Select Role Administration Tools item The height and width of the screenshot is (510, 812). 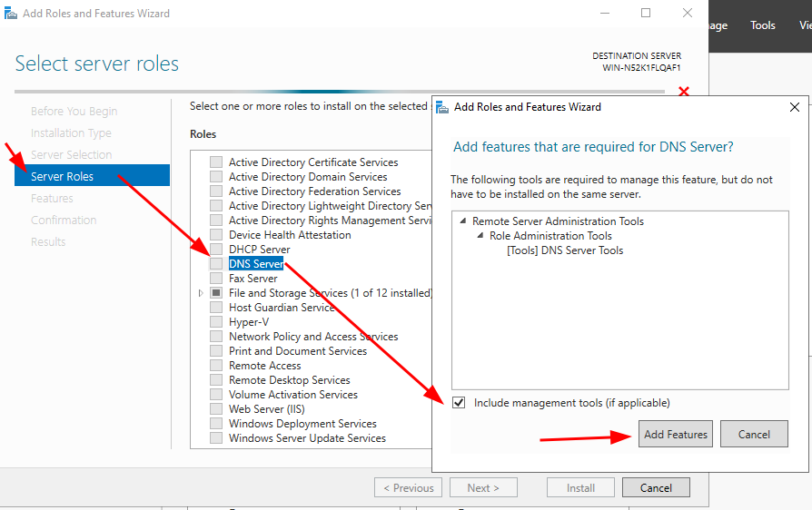coord(550,236)
